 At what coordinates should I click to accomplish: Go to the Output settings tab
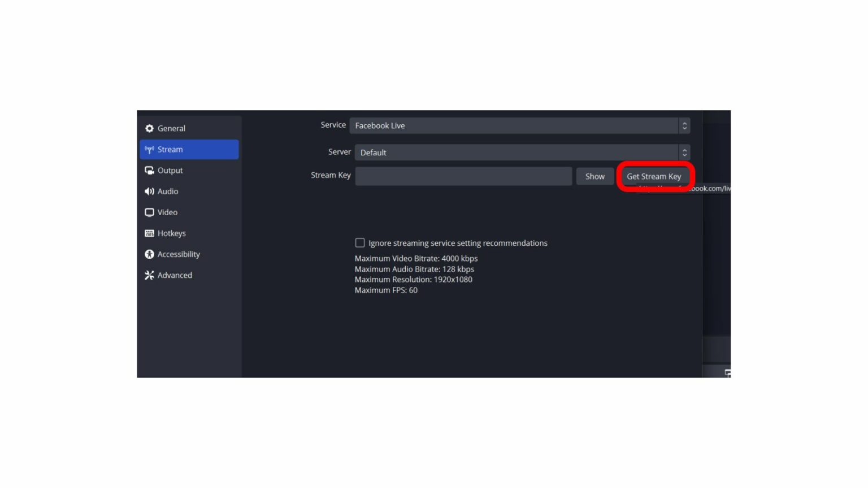170,170
